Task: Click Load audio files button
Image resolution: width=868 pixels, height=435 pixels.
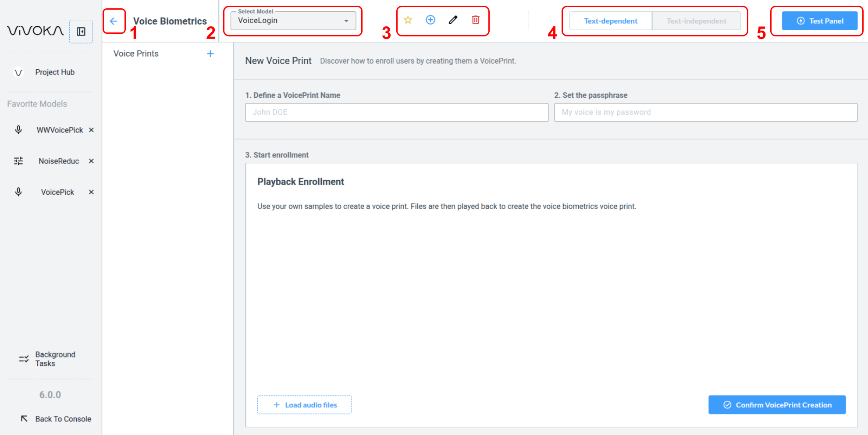Action: (x=304, y=405)
